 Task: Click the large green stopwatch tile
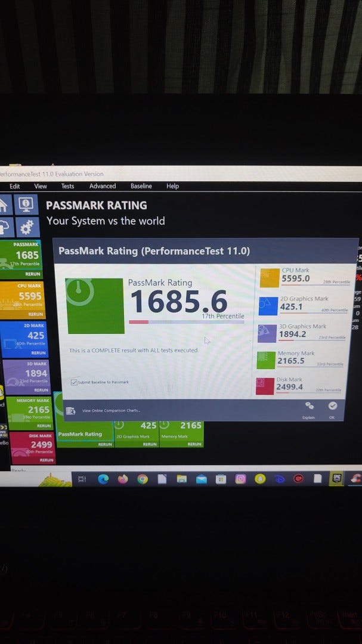click(x=95, y=306)
